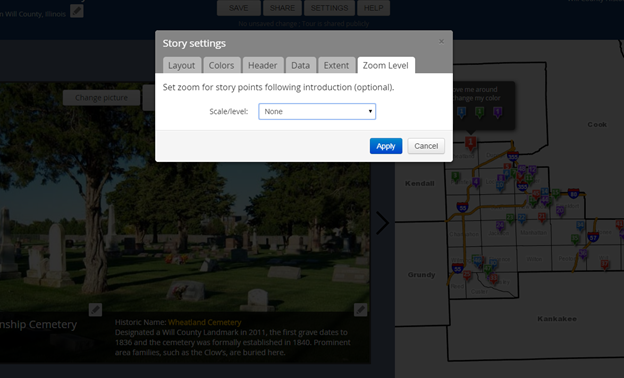Click the SAVE button in top bar
Screen dimensions: 624x378
239,8
